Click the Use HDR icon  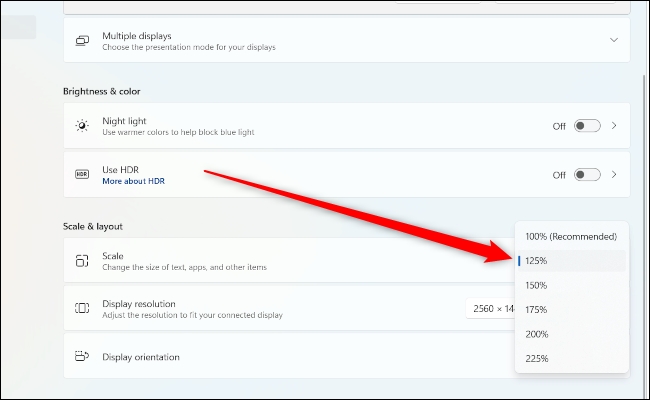pyautogui.click(x=82, y=174)
